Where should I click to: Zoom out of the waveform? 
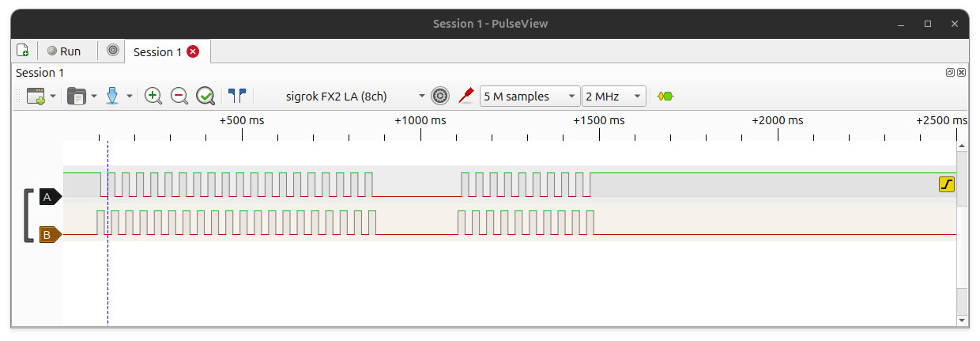pos(179,97)
